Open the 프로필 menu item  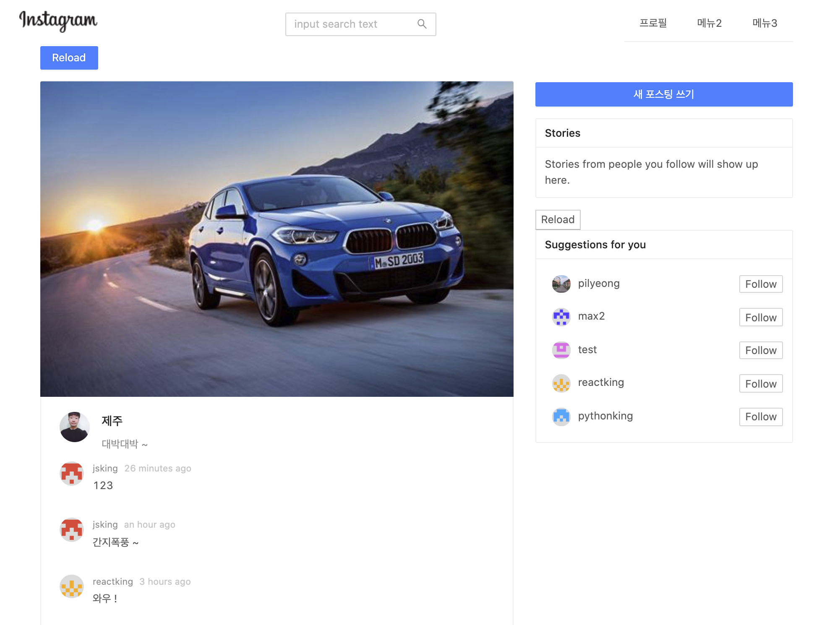point(653,23)
